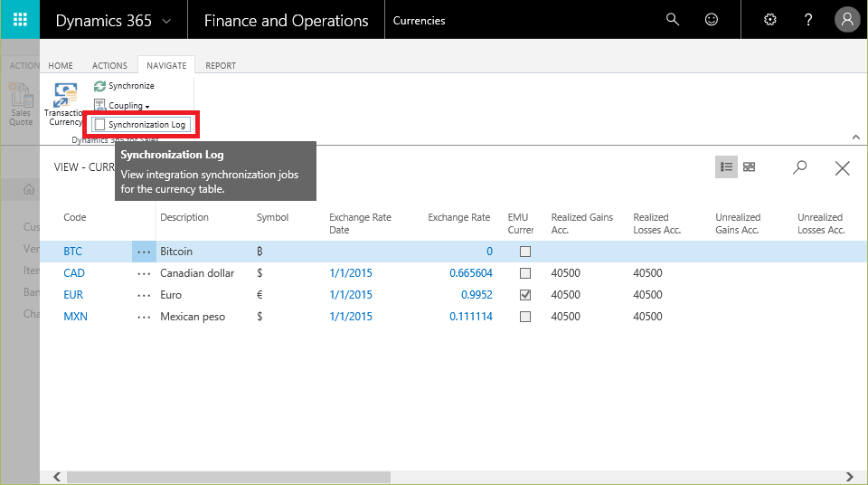868x485 pixels.
Task: Open the BTC row ellipsis menu
Action: tap(144, 252)
